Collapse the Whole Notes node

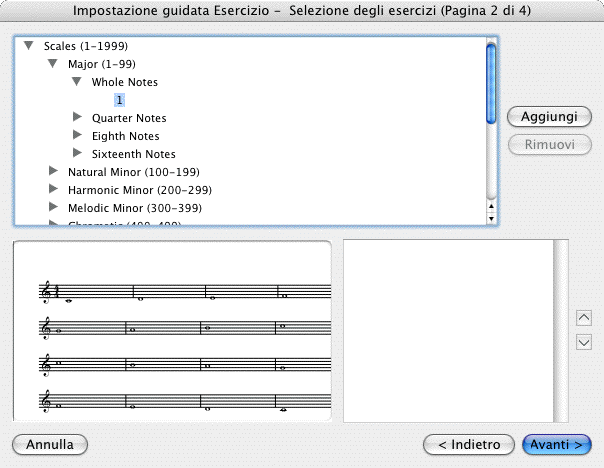tap(77, 82)
